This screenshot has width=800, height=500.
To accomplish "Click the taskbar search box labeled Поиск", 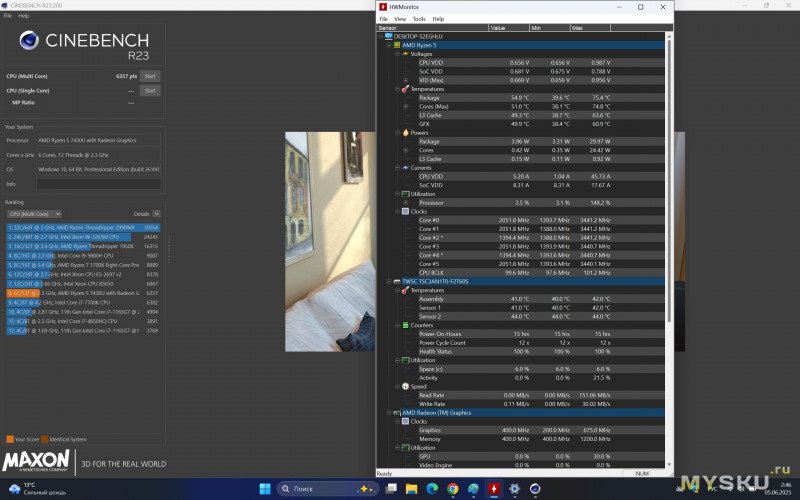I will 328,489.
